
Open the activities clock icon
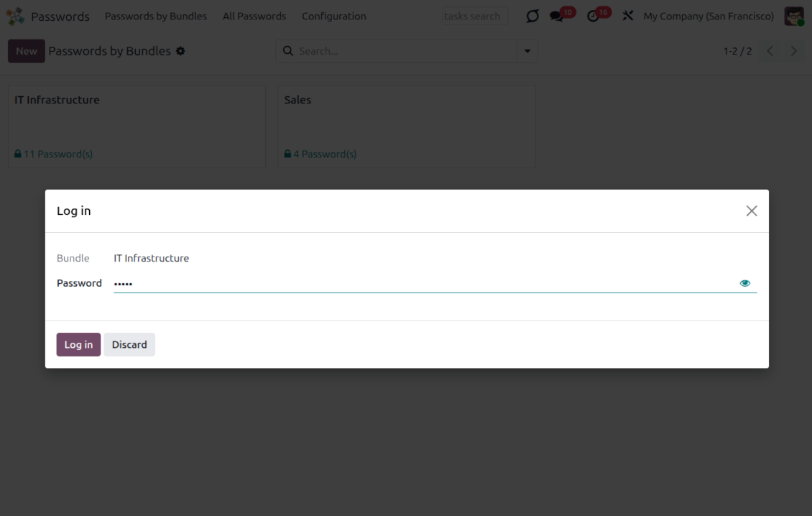(x=593, y=16)
